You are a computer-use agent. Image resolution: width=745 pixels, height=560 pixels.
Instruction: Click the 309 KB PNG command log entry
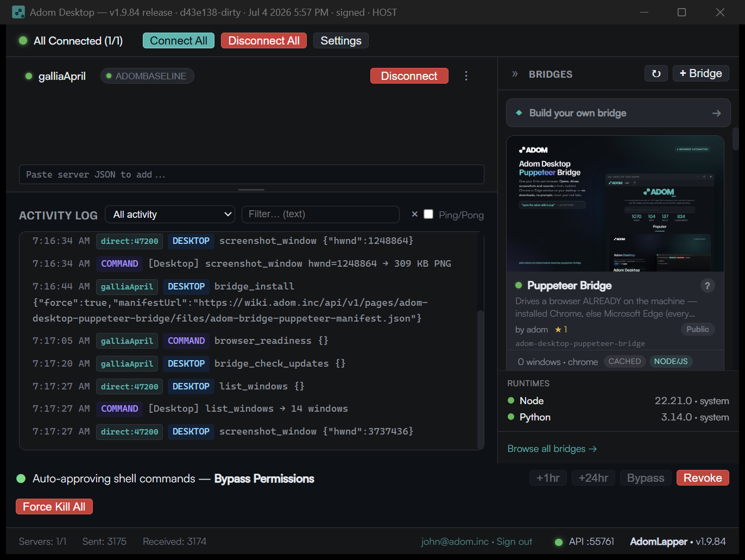point(248,263)
